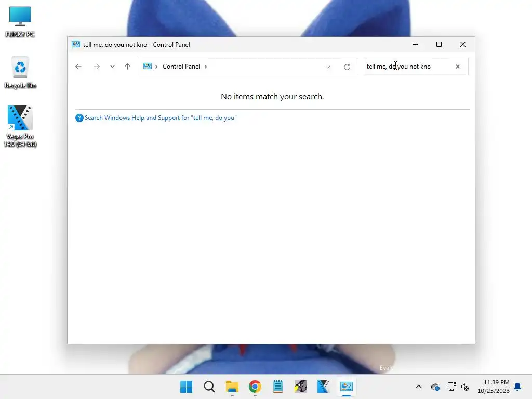Screen dimensions: 532x399
Task: Click the muted volume tray icon
Action: pos(465,387)
